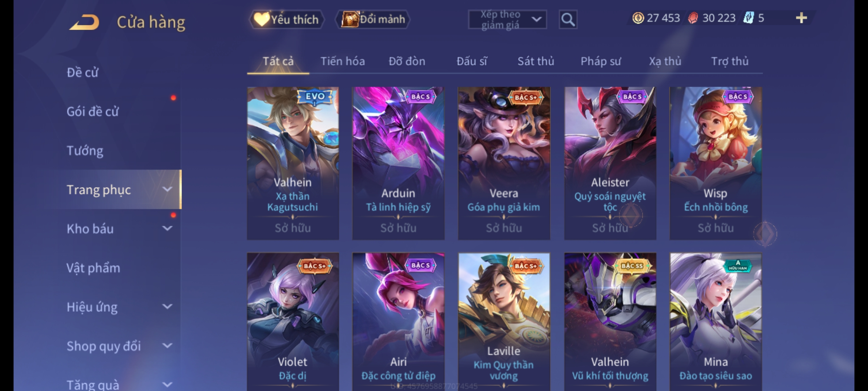
Task: Go back using the return arrow icon
Action: pos(84,22)
